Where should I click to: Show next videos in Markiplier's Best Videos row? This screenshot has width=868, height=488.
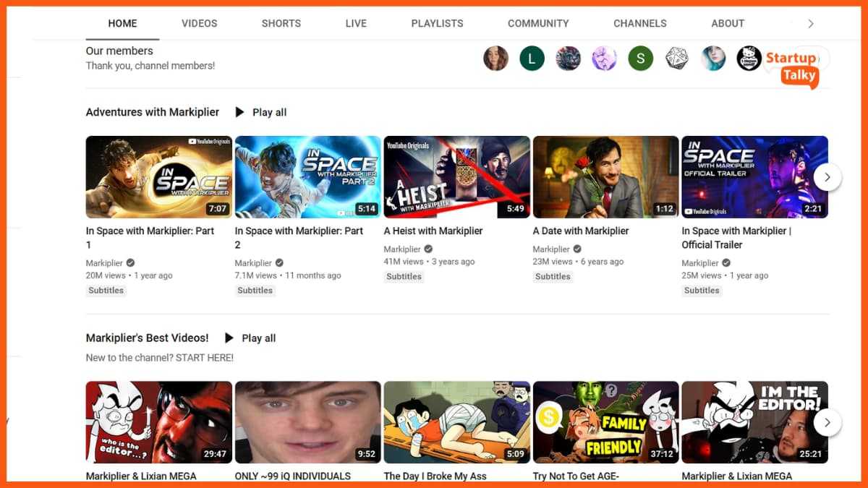[x=827, y=422]
